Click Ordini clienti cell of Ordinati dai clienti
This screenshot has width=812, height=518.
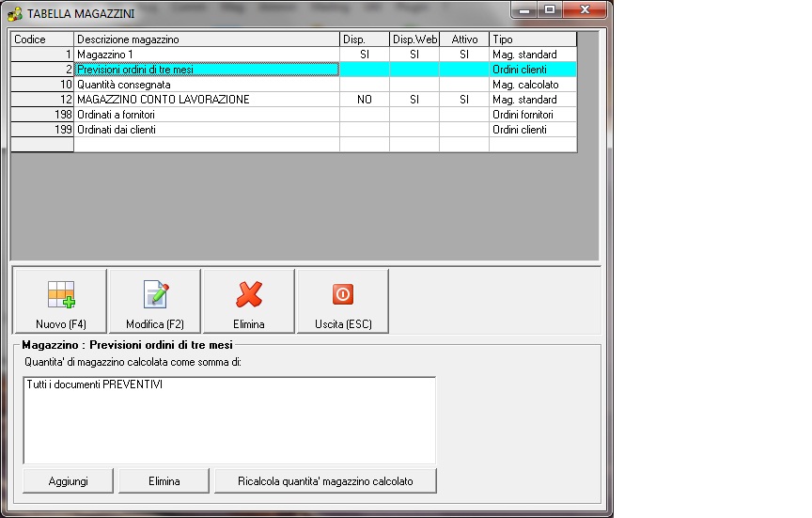tap(533, 130)
